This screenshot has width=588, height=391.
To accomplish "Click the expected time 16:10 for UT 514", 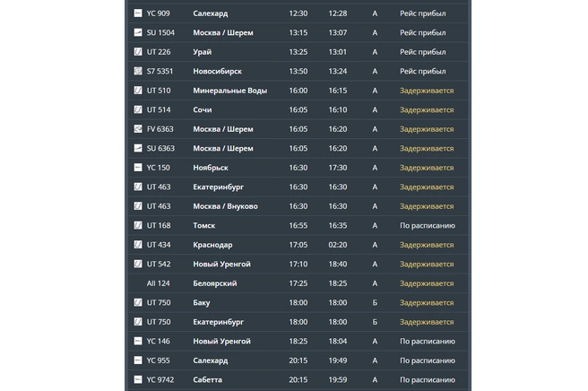I will click(338, 109).
